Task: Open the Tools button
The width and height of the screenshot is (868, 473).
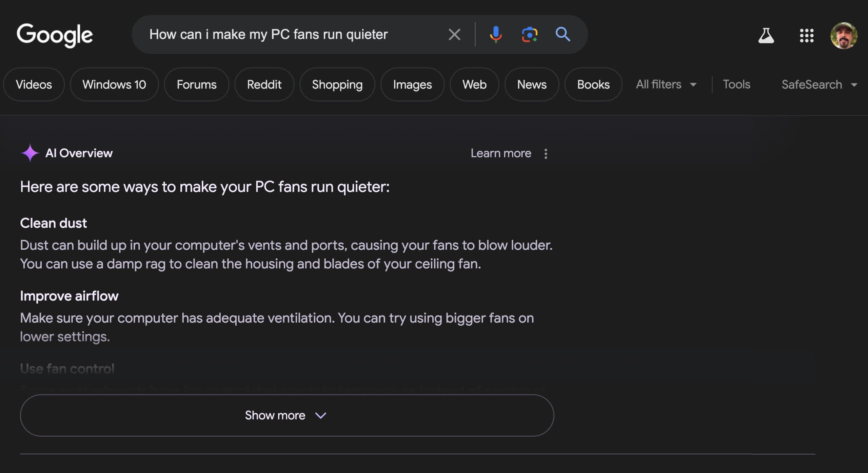Action: click(736, 84)
